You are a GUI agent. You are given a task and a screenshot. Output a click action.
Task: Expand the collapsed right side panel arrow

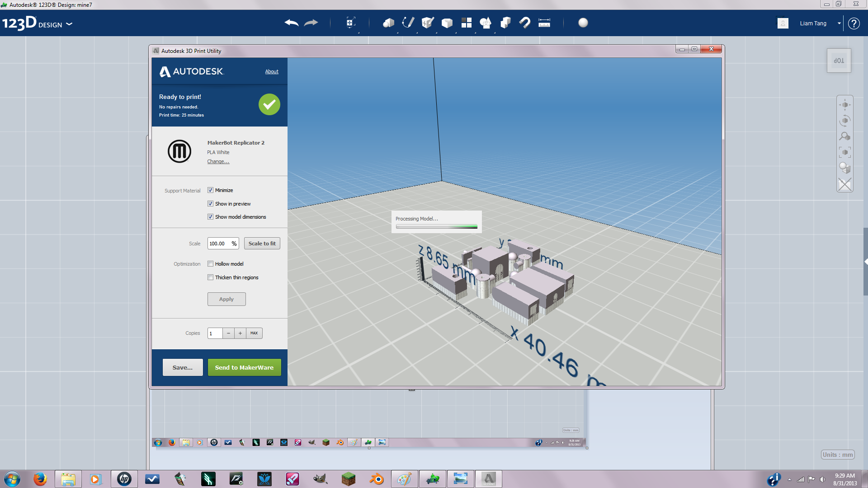pyautogui.click(x=866, y=262)
